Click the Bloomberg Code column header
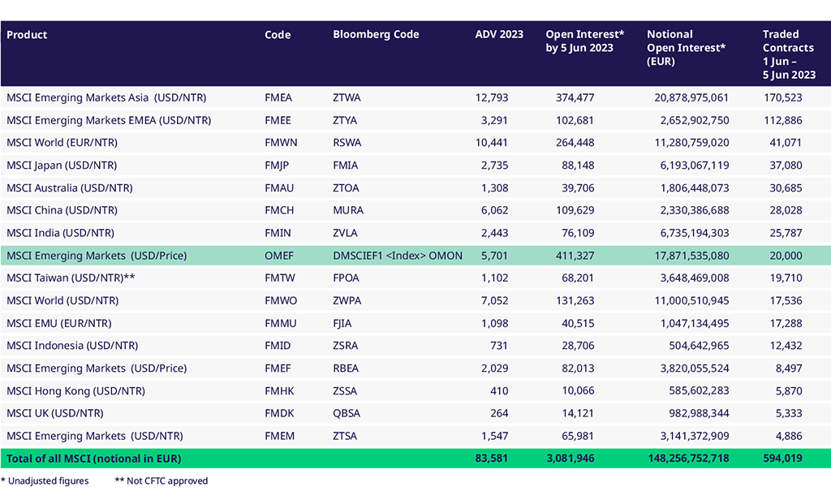 [x=376, y=35]
